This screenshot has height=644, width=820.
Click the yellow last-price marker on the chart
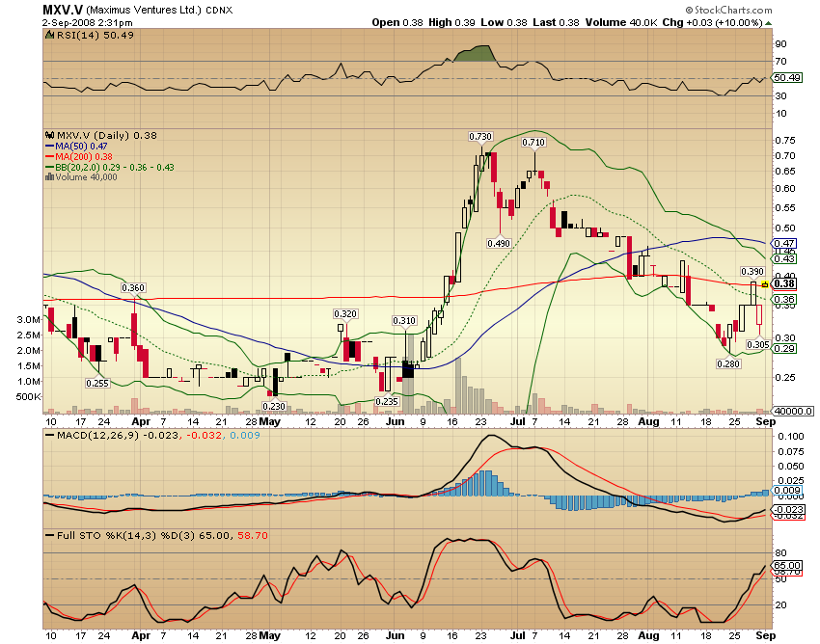pyautogui.click(x=765, y=284)
